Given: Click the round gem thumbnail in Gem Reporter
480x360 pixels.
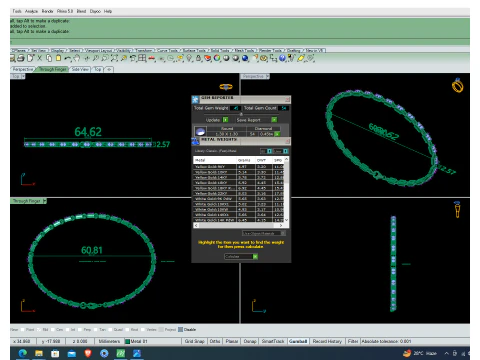Looking at the screenshot, I should tap(200, 131).
